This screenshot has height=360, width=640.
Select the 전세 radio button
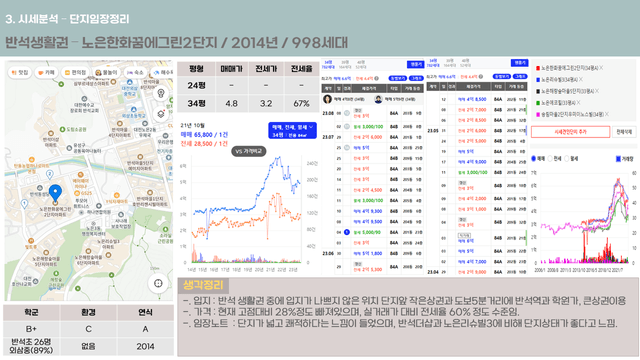(550, 159)
